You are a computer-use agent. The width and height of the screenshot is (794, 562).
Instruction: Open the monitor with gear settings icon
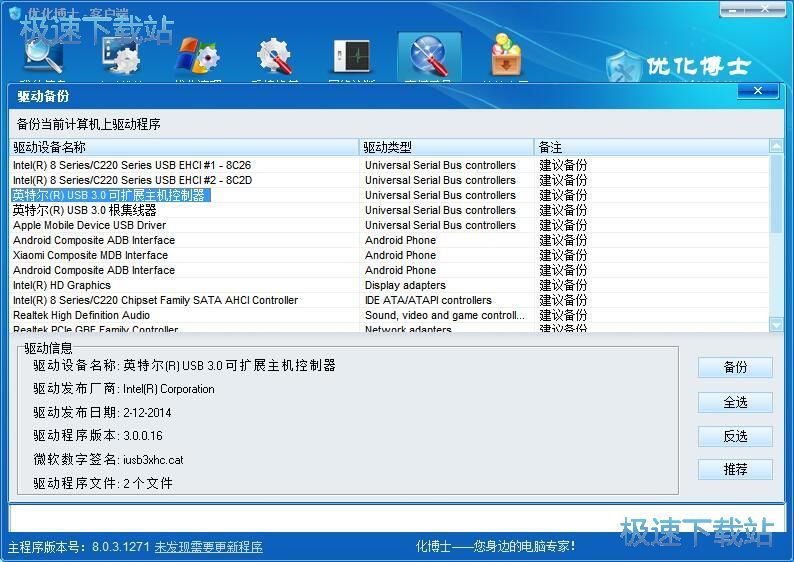121,57
